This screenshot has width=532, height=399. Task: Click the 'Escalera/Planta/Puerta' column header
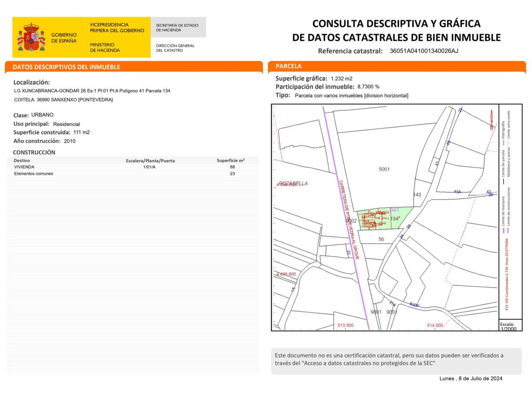150,160
